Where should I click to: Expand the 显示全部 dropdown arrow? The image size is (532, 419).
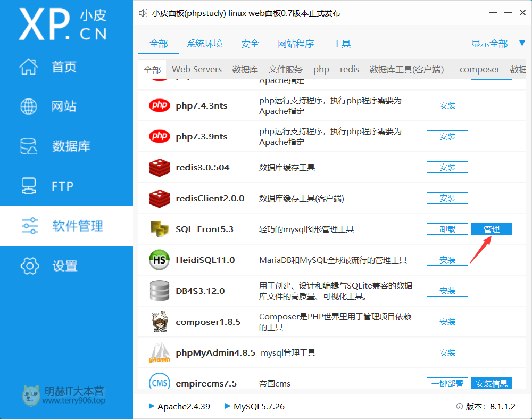pos(522,44)
